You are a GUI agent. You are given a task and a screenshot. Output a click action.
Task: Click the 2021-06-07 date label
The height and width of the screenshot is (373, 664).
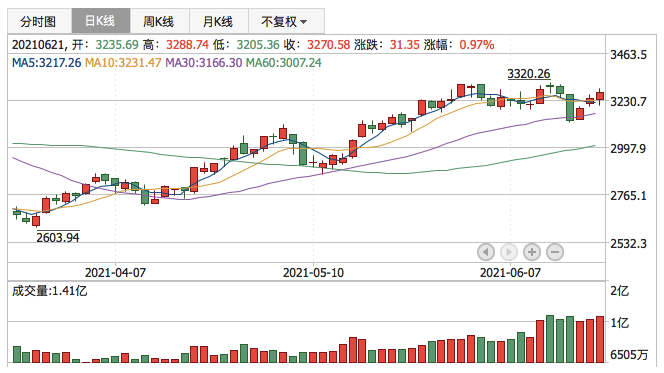point(510,272)
